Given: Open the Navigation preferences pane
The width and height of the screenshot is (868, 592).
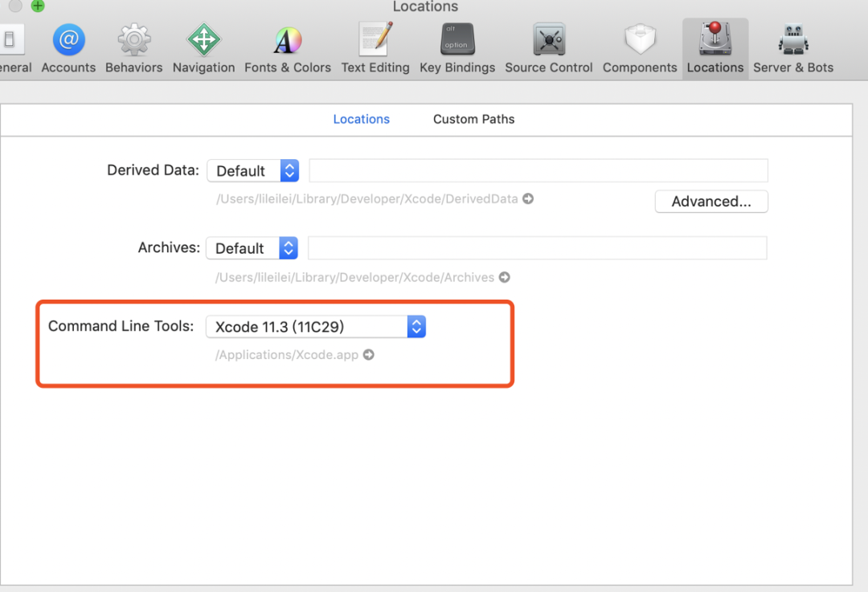Looking at the screenshot, I should (203, 49).
